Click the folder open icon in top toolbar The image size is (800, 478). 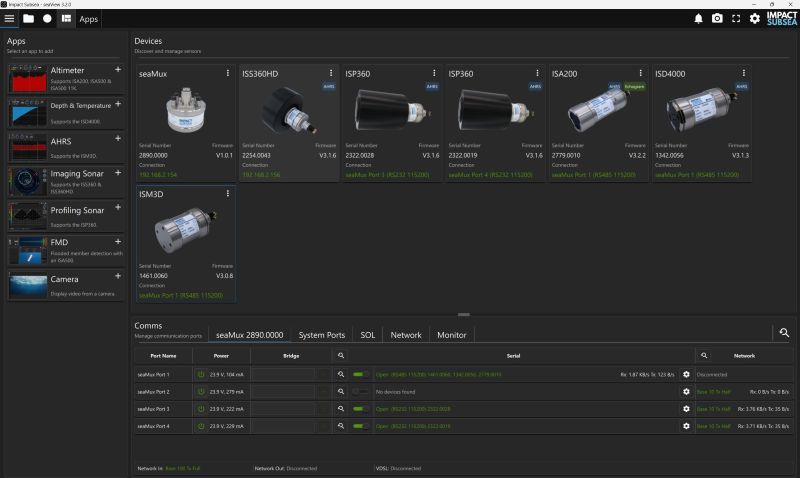click(29, 19)
